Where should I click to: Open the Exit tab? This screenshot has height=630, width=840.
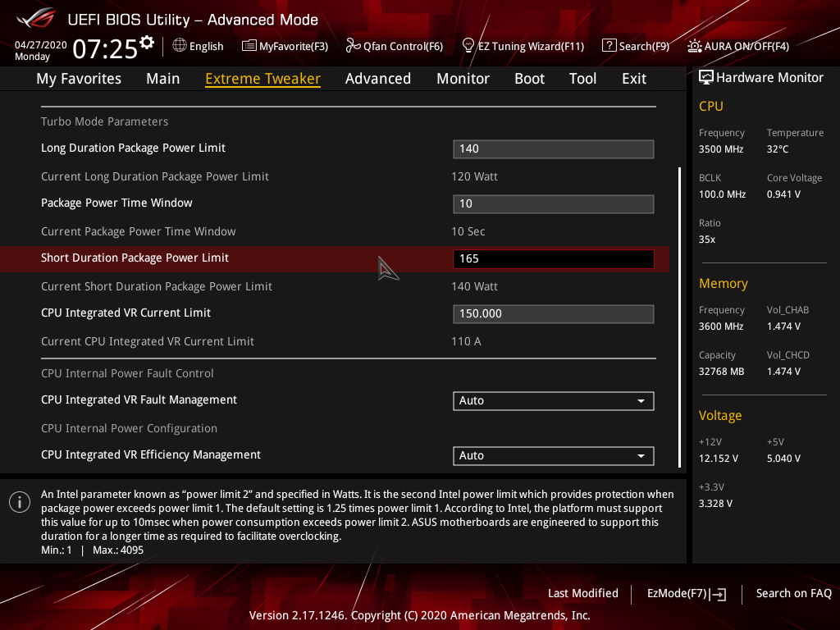634,79
